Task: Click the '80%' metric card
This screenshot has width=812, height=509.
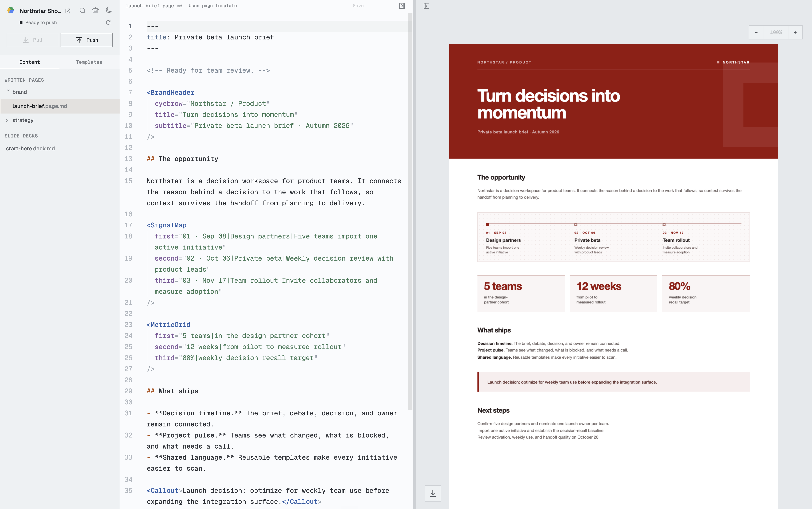Action: click(x=706, y=293)
